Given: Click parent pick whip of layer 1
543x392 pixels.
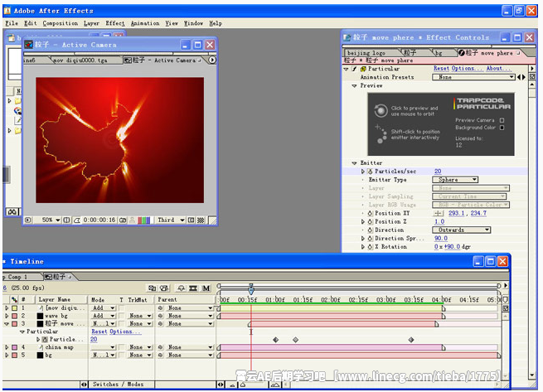Looking at the screenshot, I should (160, 307).
